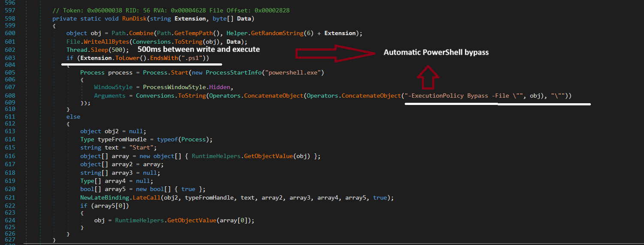Click the final true argument in LateCall

(x=379, y=197)
